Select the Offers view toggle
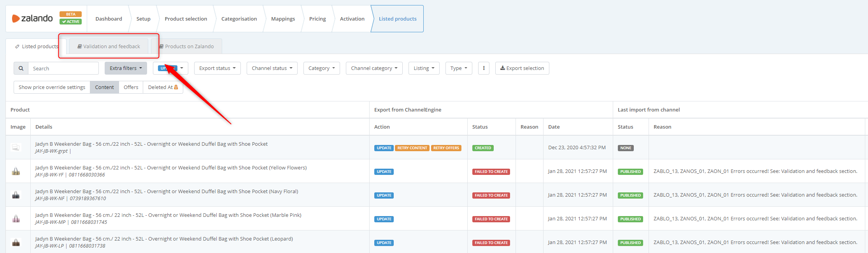The height and width of the screenshot is (253, 868). (x=131, y=87)
